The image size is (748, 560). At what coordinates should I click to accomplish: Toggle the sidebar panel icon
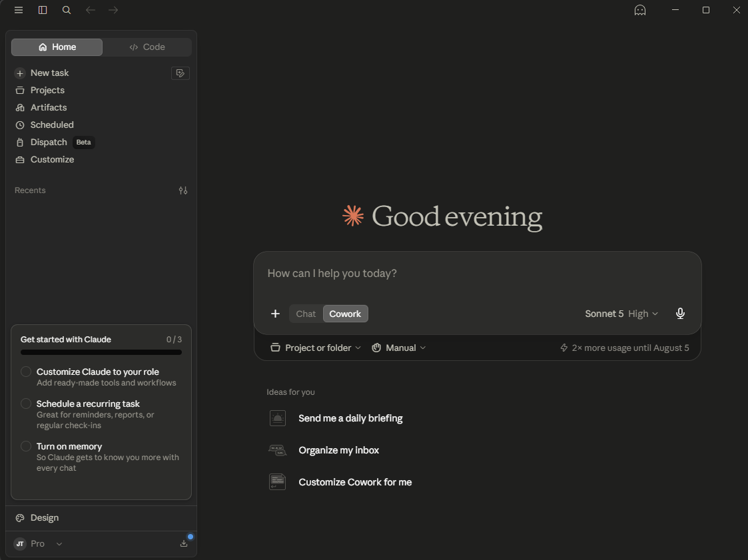(43, 10)
